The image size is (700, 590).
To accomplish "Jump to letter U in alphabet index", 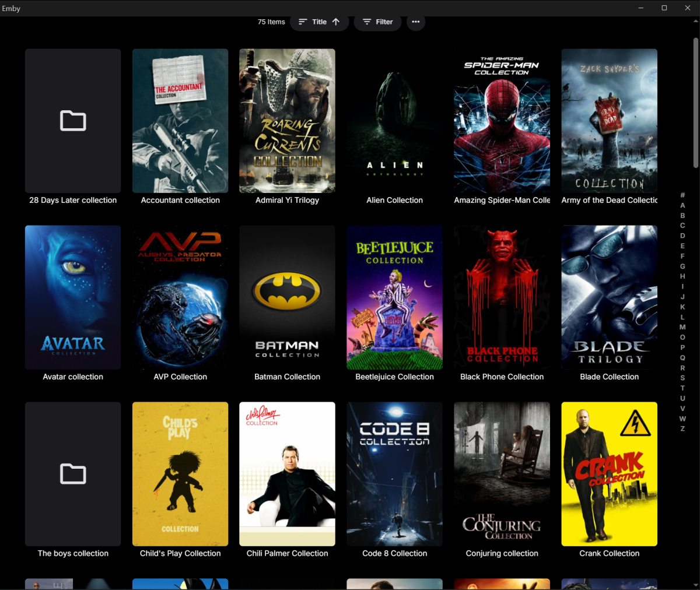I will point(682,398).
